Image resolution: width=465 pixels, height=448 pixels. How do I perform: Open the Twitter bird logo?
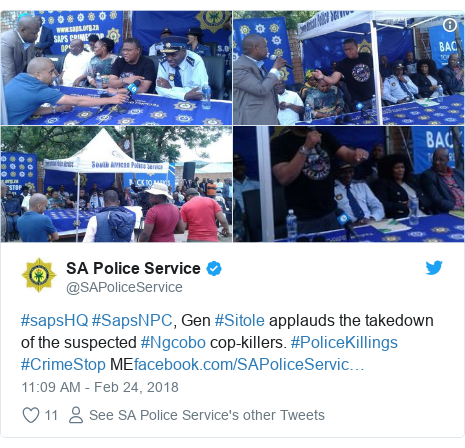click(x=434, y=267)
